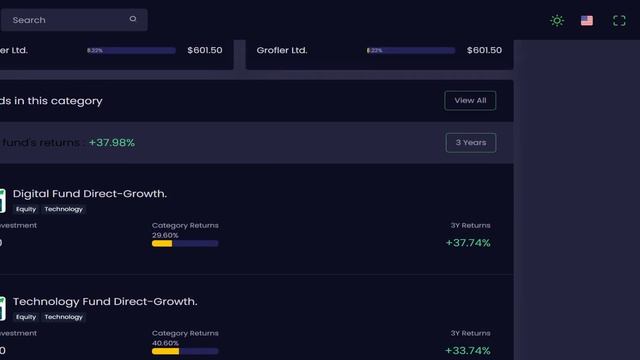Select Equity tag under Technology Fund Direct-Growth
Image resolution: width=640 pixels, height=360 pixels.
[26, 317]
